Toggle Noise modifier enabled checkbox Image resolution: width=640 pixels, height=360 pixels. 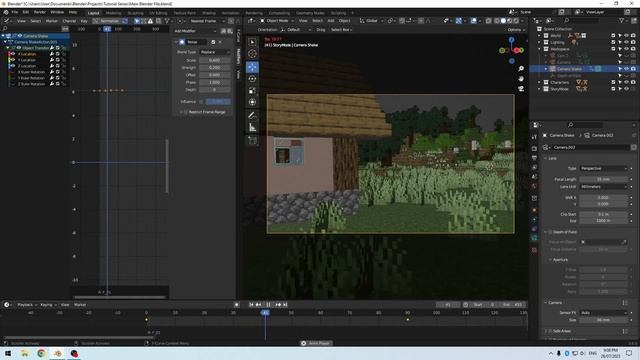click(x=213, y=42)
